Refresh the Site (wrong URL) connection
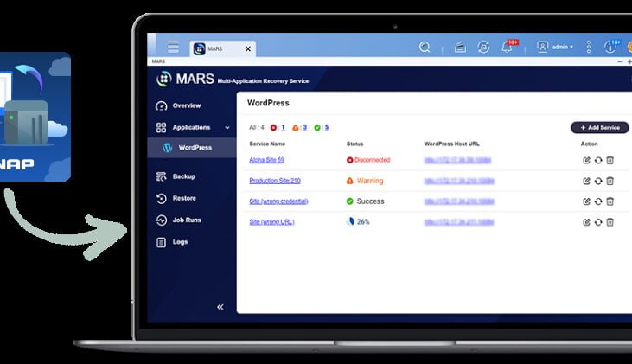 coord(598,222)
